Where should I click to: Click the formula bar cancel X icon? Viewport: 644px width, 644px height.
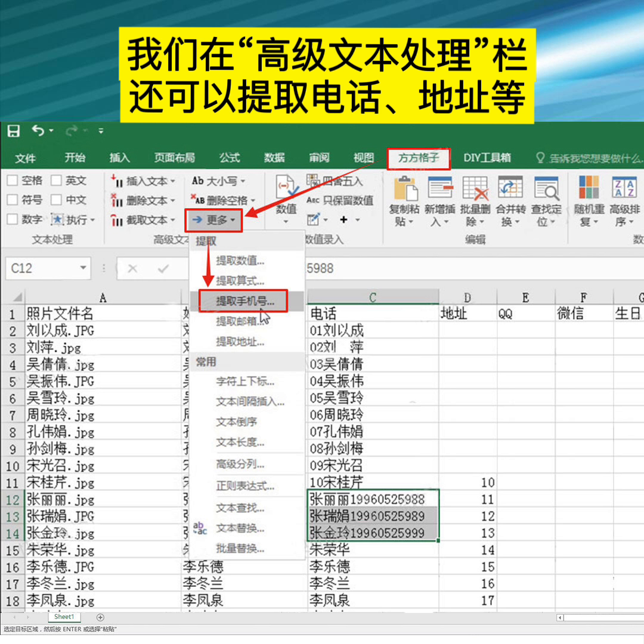132,268
